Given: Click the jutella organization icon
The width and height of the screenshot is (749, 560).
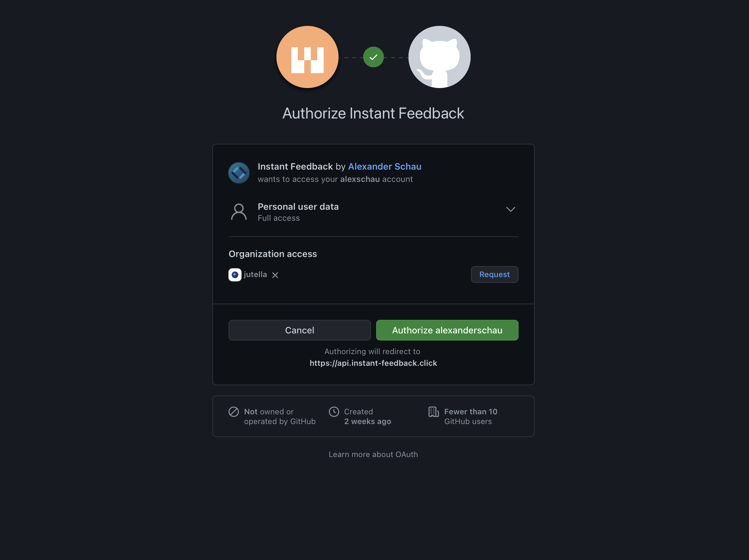Looking at the screenshot, I should point(235,274).
